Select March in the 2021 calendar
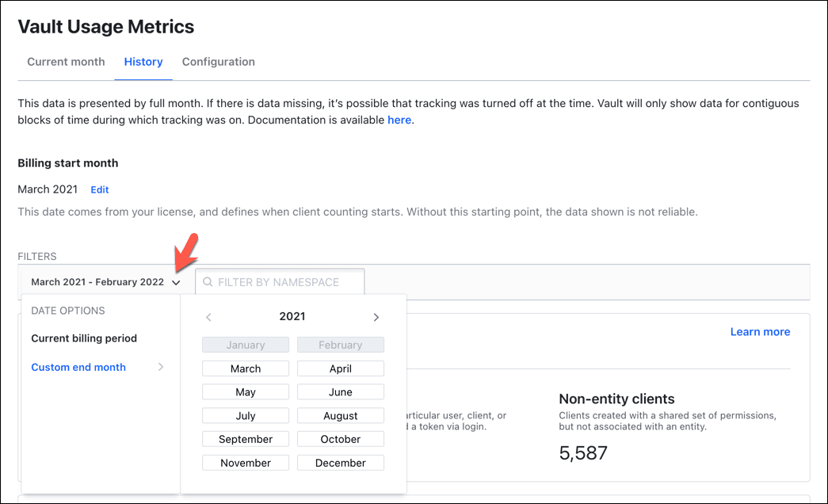 tap(245, 368)
